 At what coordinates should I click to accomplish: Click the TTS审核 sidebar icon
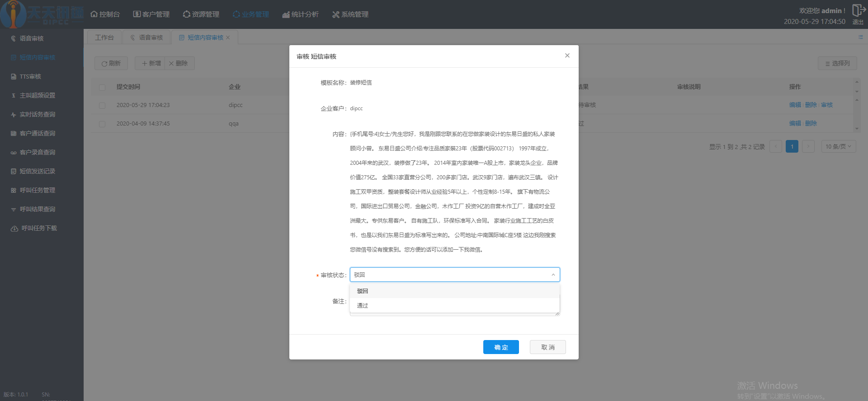14,77
